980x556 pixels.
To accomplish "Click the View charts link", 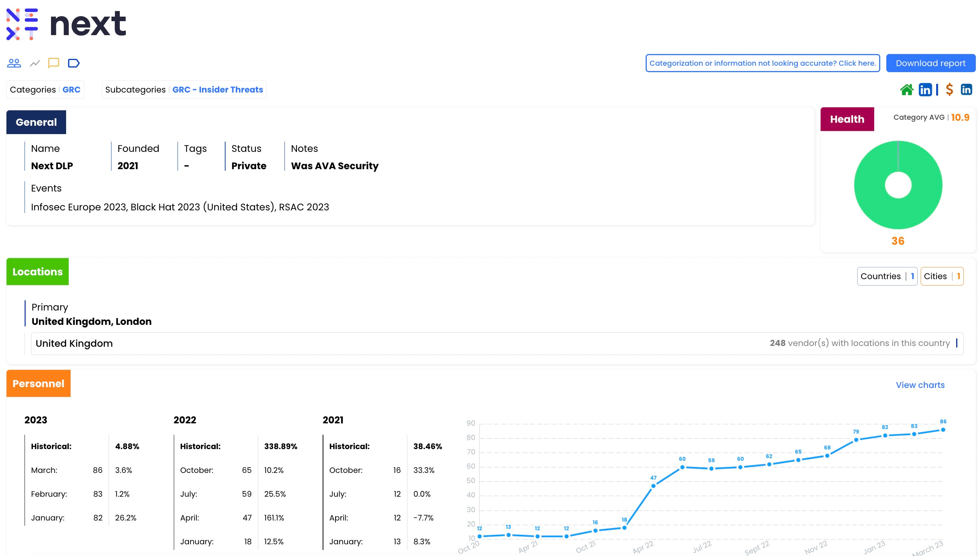I will (920, 385).
